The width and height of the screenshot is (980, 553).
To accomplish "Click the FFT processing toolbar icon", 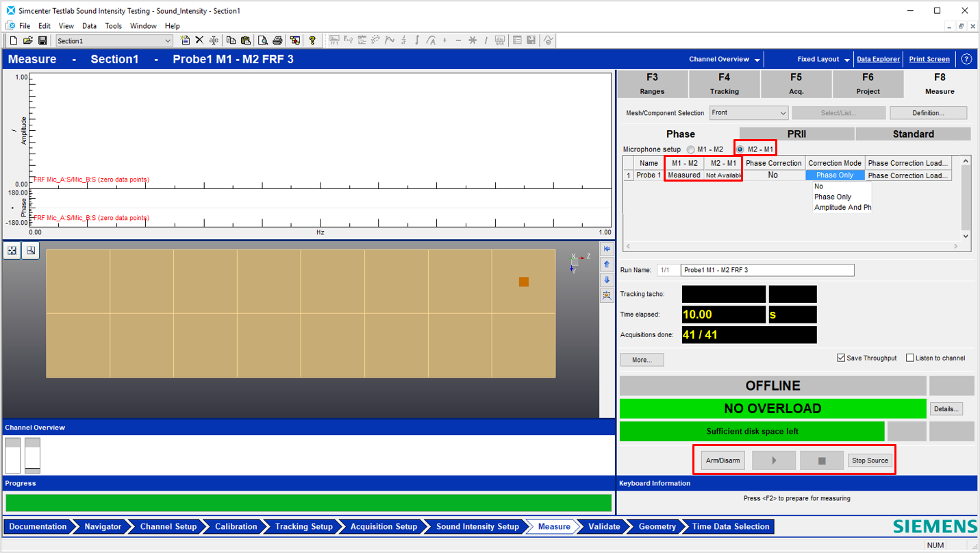I will click(334, 41).
